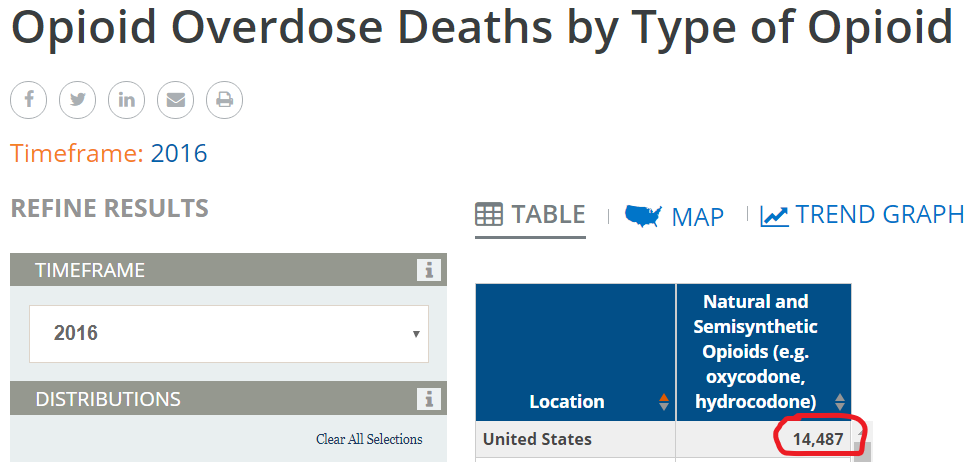Click the US map icon
The width and height of the screenshot is (980, 462).
click(643, 215)
